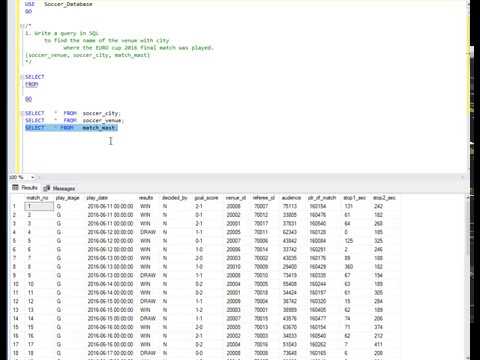This screenshot has width=480, height=360.
Task: Click the DRAW result in row 4
Action: click(x=148, y=232)
